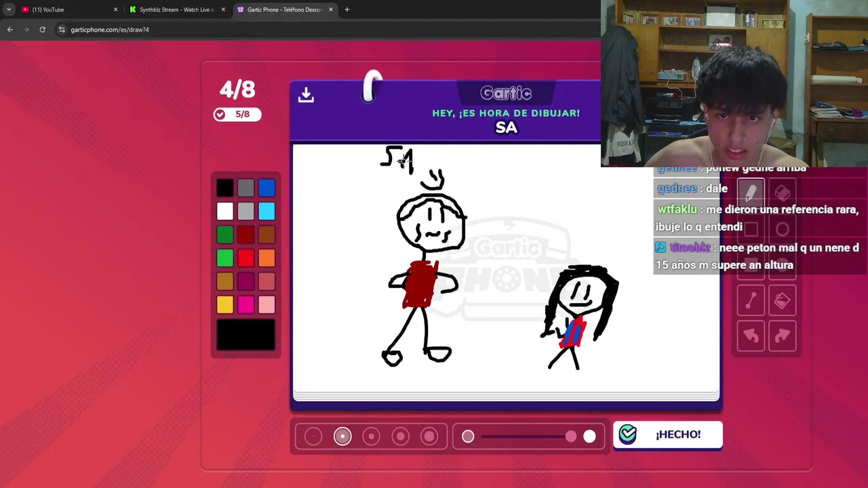Click the 4/8 round counter

coord(237,89)
